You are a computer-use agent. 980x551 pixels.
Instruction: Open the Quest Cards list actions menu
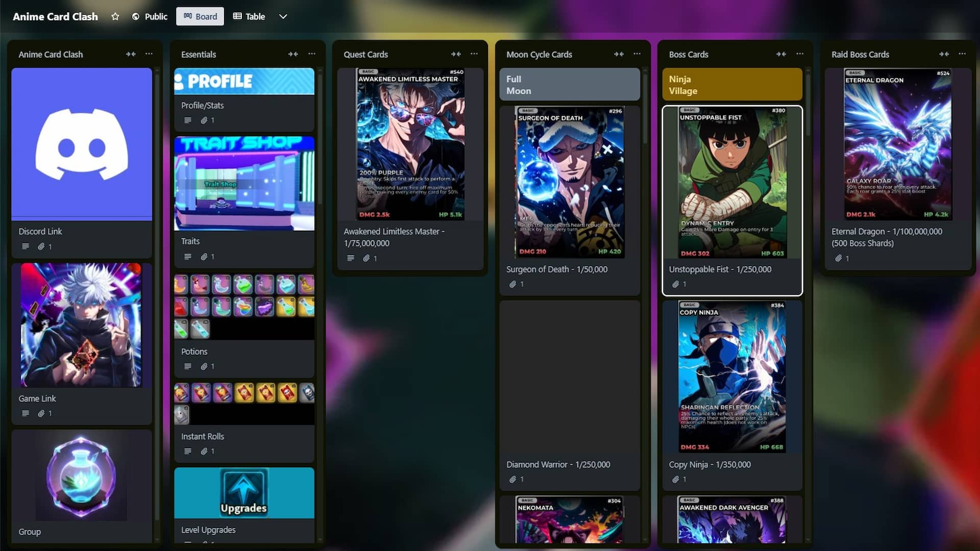[x=474, y=54]
